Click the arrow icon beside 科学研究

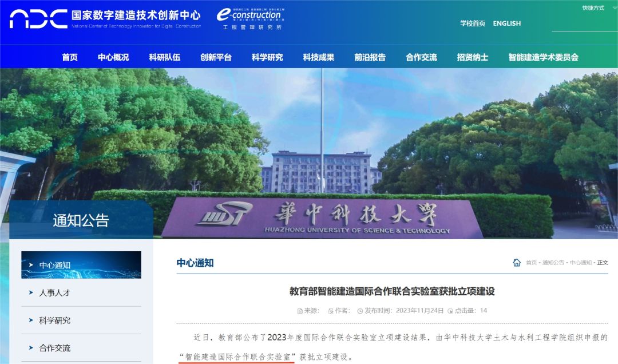pos(31,320)
